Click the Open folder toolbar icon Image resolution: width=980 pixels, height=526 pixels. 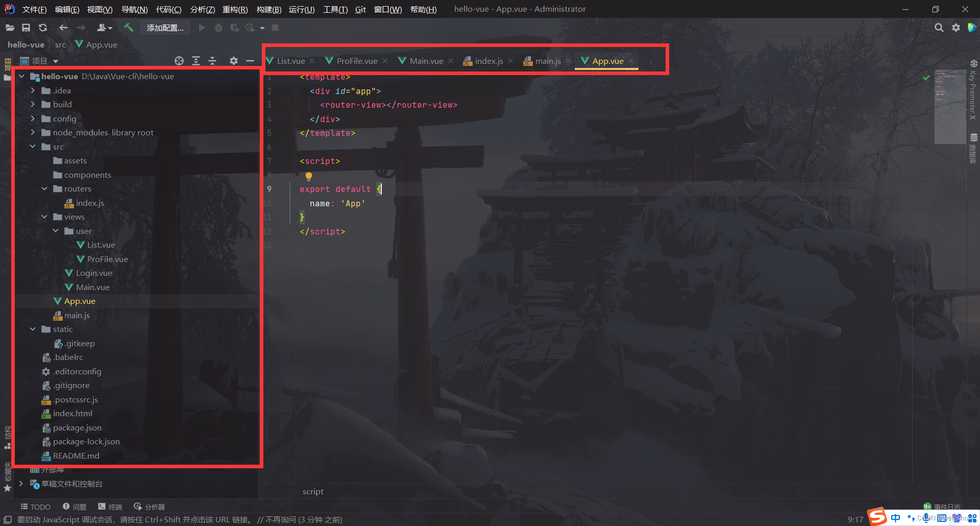[x=10, y=28]
